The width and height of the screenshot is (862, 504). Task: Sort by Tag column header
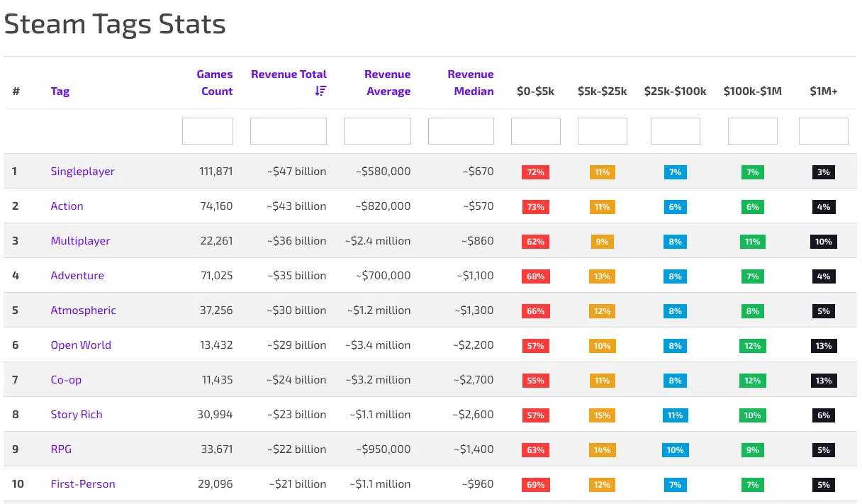pos(60,91)
